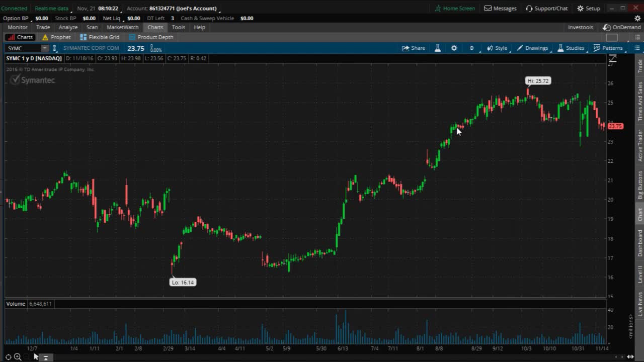Click the red 23.75 current price tag
The image size is (644, 362).
pyautogui.click(x=616, y=126)
